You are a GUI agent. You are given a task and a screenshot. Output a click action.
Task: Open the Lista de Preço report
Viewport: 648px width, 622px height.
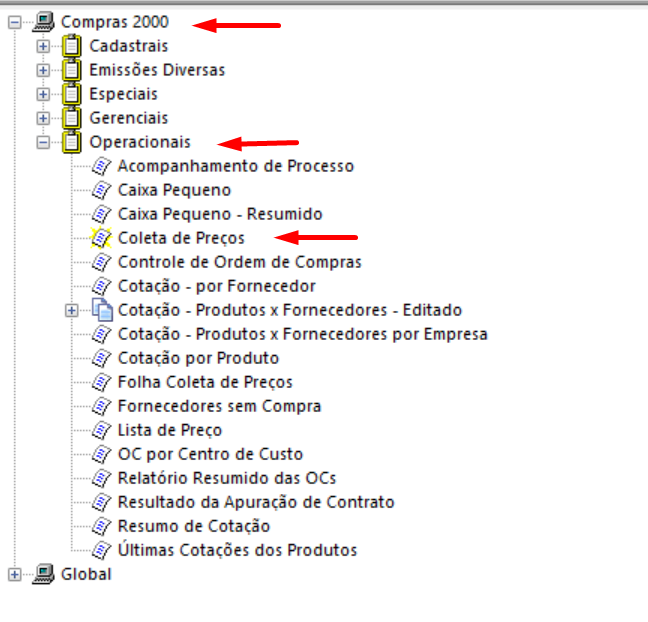pyautogui.click(x=170, y=430)
